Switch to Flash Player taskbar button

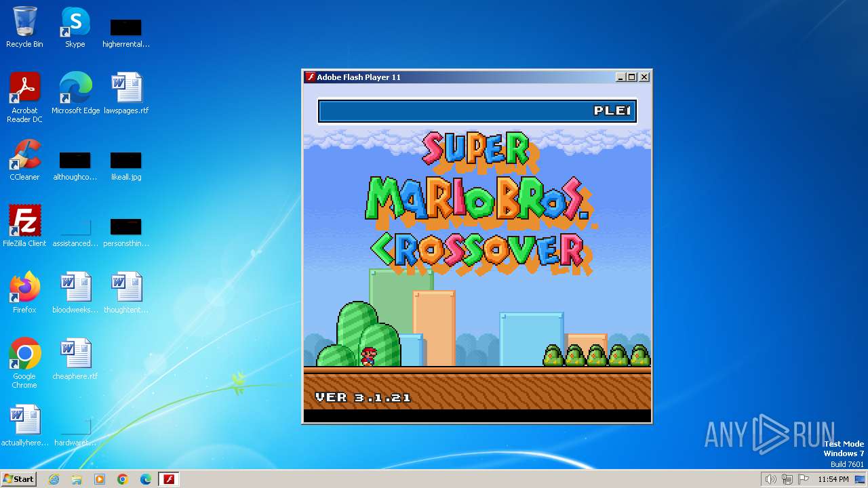coord(169,479)
